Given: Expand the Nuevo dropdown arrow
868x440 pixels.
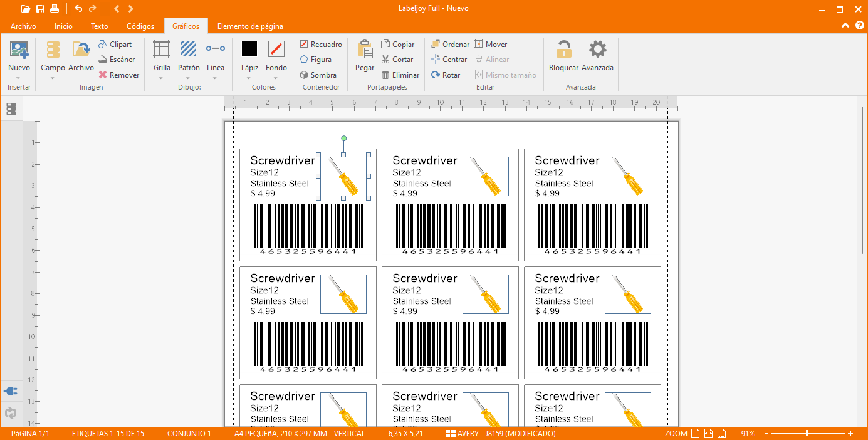Looking at the screenshot, I should coord(19,78).
